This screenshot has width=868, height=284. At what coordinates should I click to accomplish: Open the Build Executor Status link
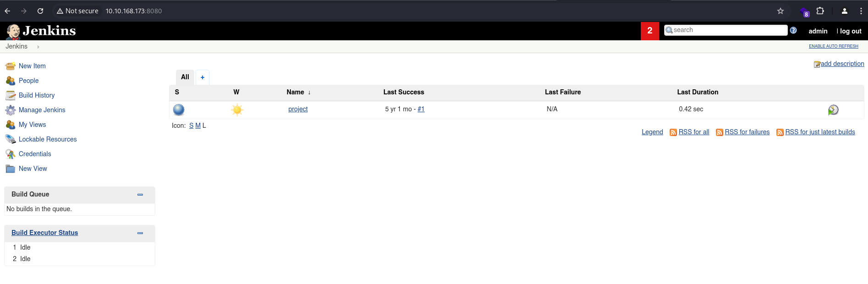click(45, 233)
